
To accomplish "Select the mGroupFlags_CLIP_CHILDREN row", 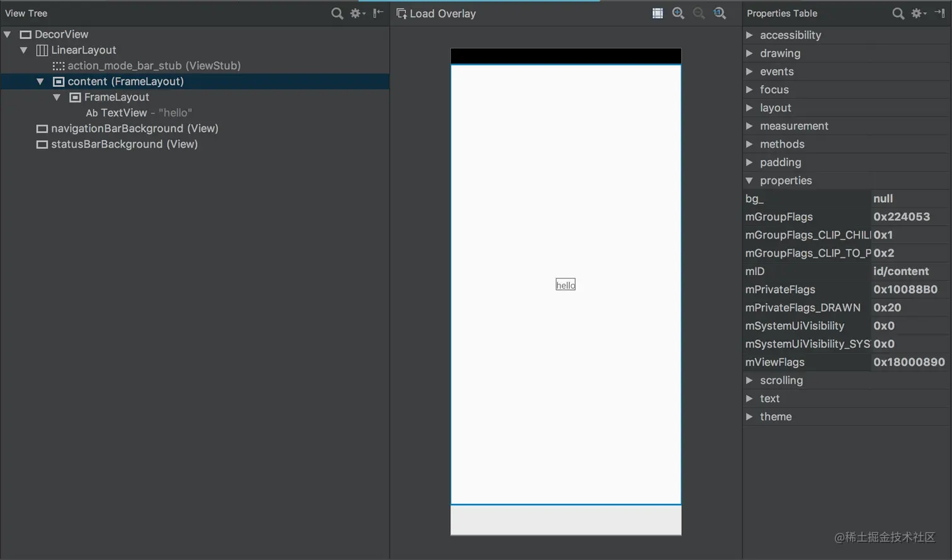I will pyautogui.click(x=847, y=235).
